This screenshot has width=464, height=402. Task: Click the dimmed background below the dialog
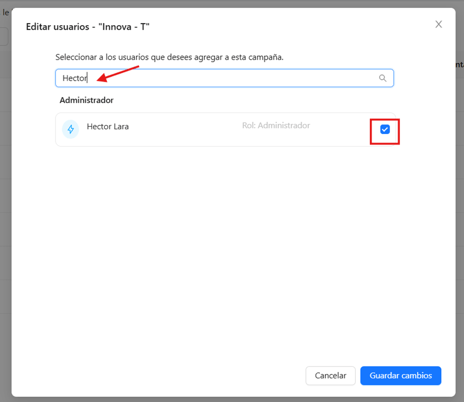(x=232, y=400)
